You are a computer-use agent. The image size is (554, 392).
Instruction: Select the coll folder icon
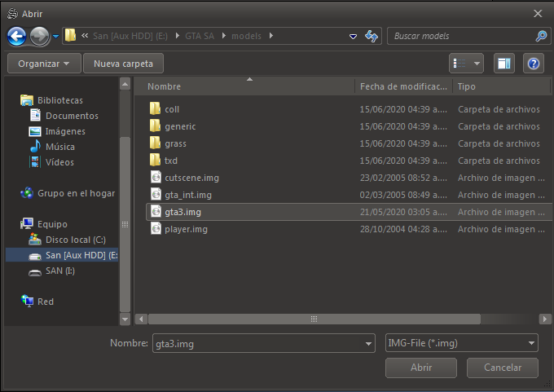point(155,109)
